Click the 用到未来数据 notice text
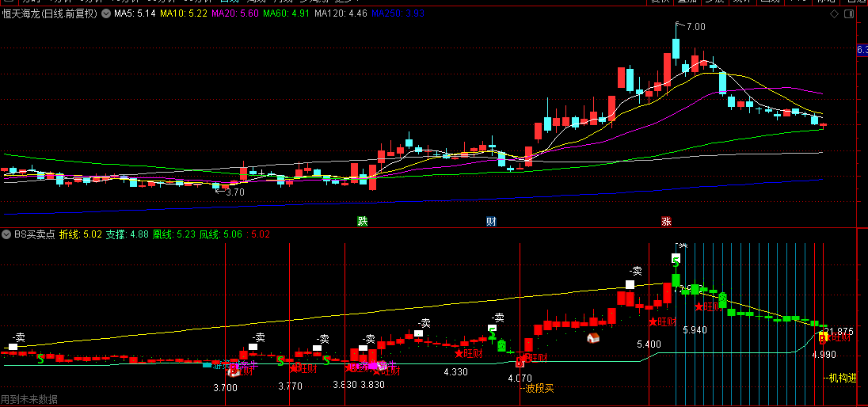 tap(29, 399)
